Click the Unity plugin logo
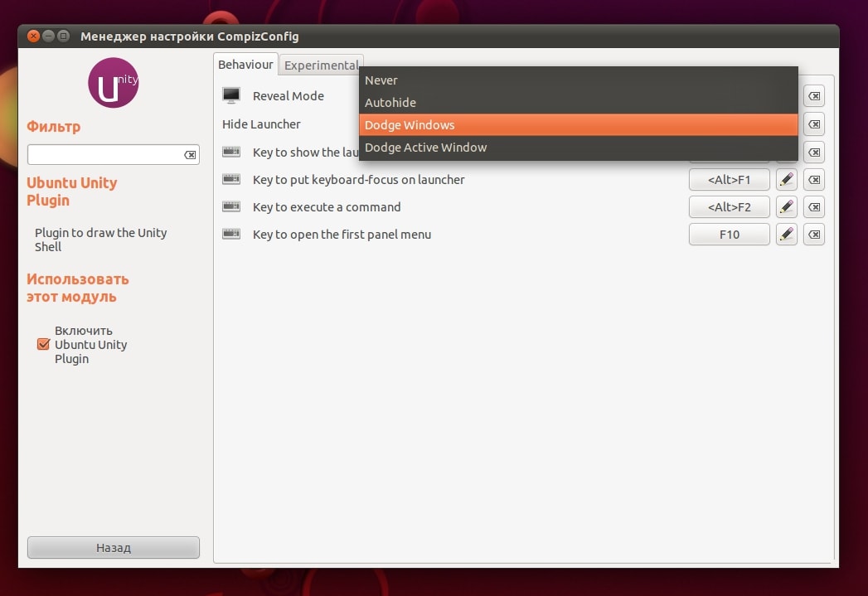 tap(113, 83)
